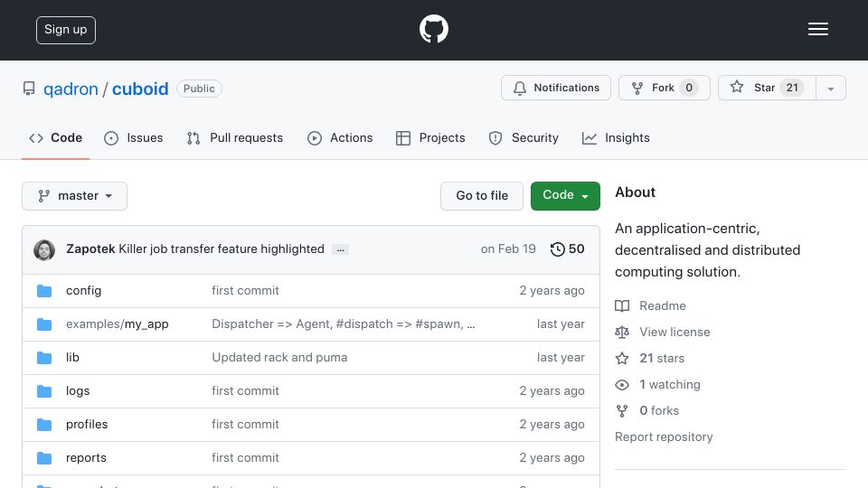The height and width of the screenshot is (488, 868).
Task: Click the bell icon in Notifications
Action: [x=519, y=88]
